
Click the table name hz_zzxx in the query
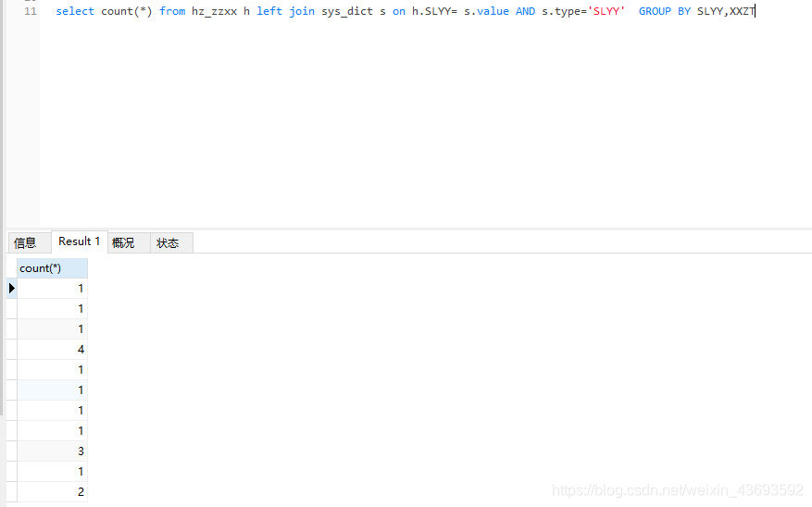click(214, 11)
